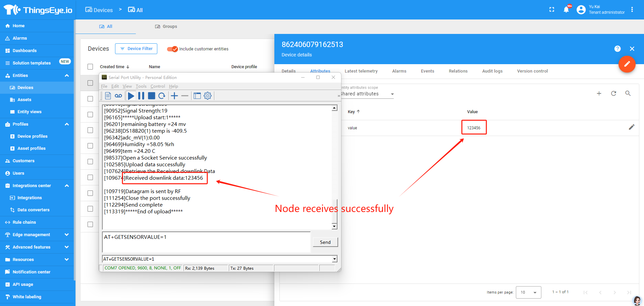Add a new shared attribute
644x306 pixels.
click(x=599, y=93)
